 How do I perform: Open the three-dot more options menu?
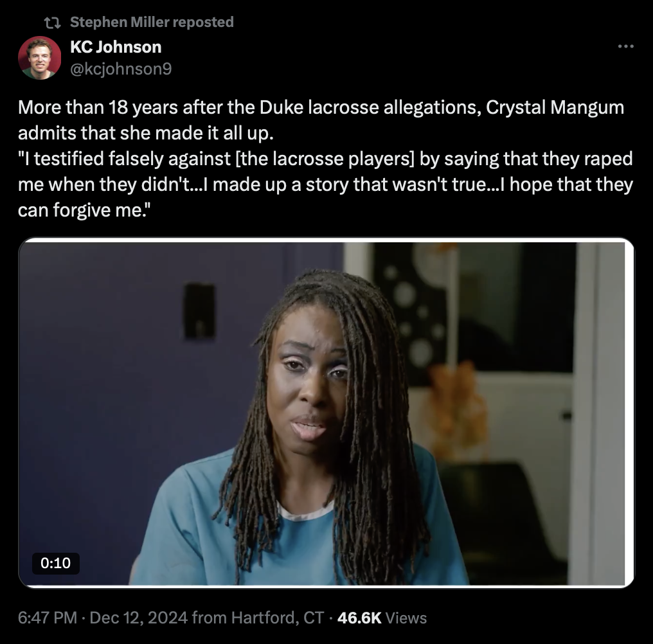[x=625, y=46]
